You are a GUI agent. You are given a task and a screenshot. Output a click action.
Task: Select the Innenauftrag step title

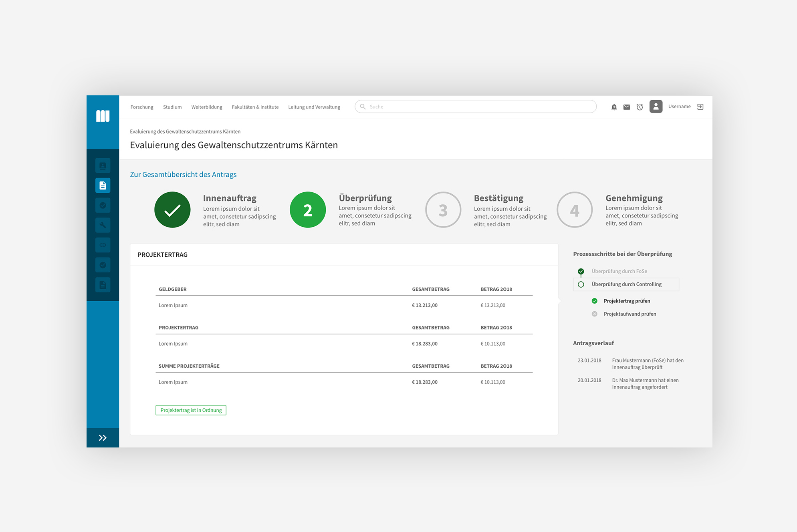click(x=230, y=198)
